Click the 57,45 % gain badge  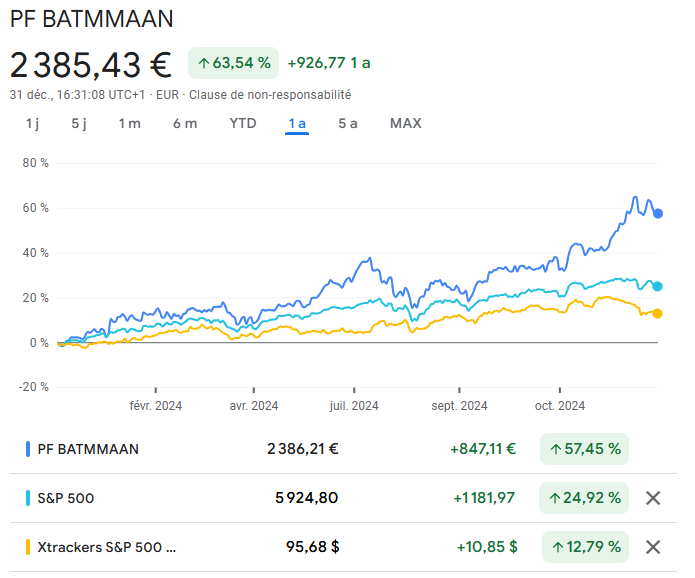(x=585, y=449)
